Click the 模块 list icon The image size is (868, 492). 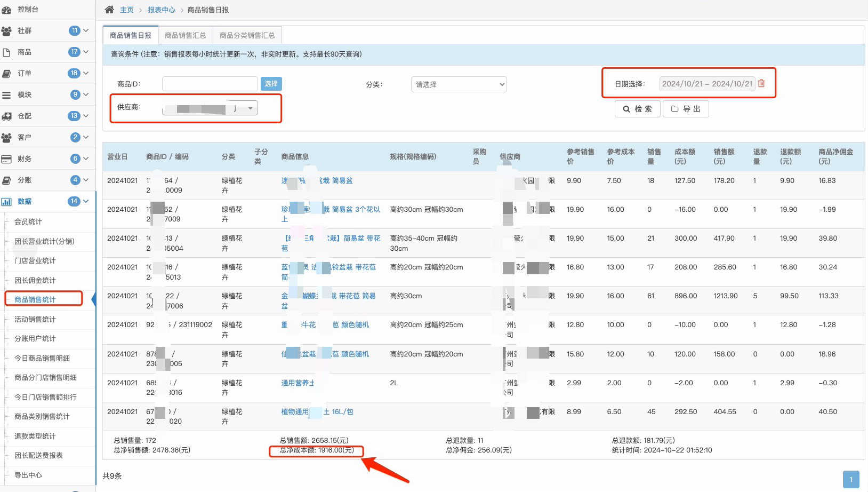6,95
